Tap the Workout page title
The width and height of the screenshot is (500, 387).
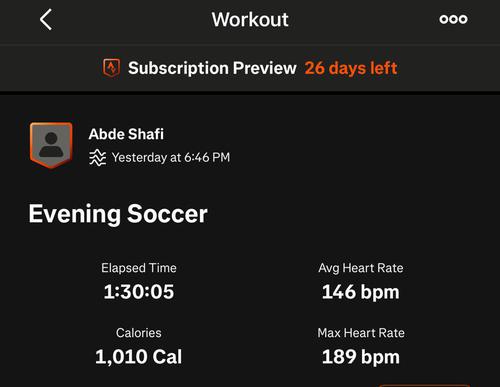pos(250,19)
